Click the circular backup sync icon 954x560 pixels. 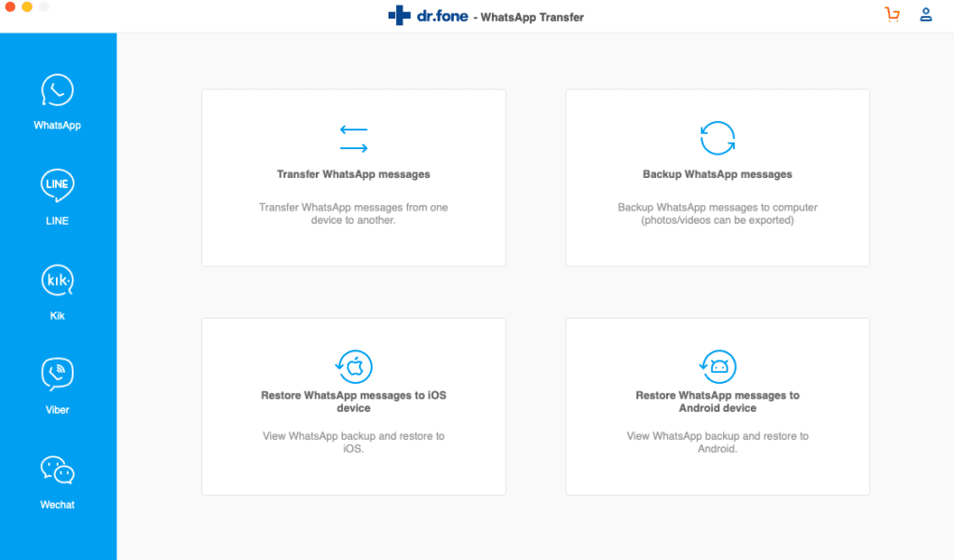(717, 138)
